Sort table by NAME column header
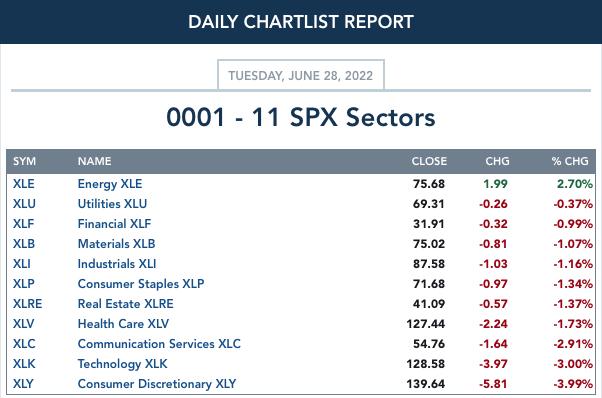Screen dimensions: 602x398 tap(94, 161)
